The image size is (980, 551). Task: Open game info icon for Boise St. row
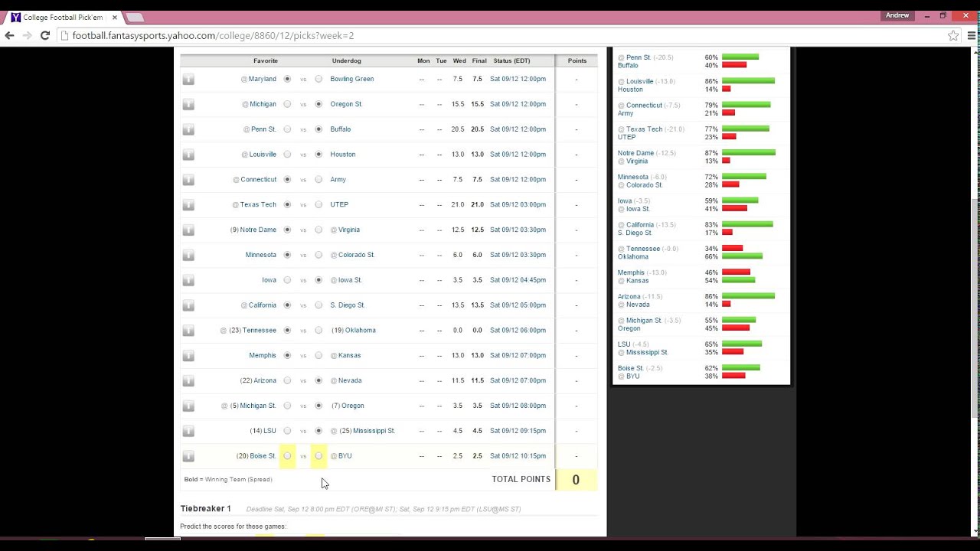coord(188,456)
